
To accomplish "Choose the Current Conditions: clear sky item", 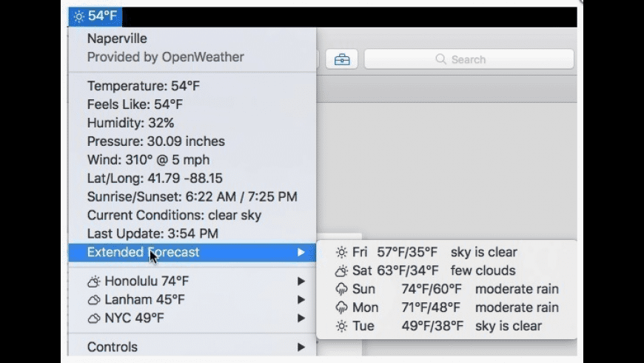I will tap(174, 216).
